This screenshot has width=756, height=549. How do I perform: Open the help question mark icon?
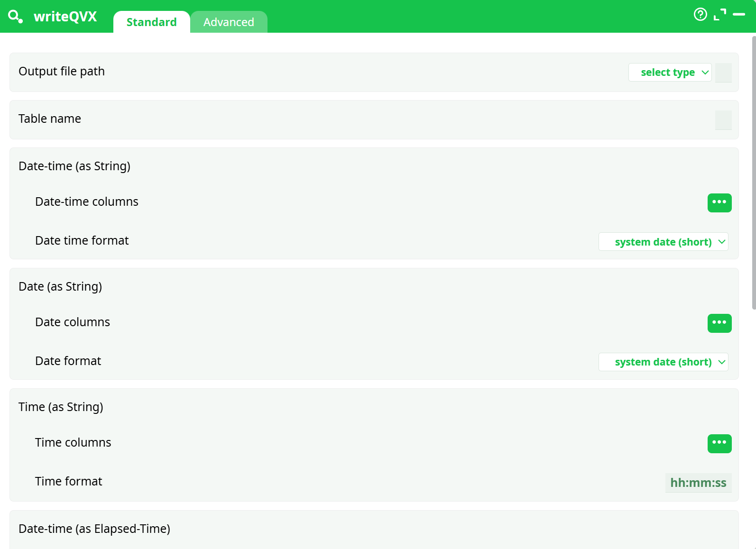pos(700,15)
